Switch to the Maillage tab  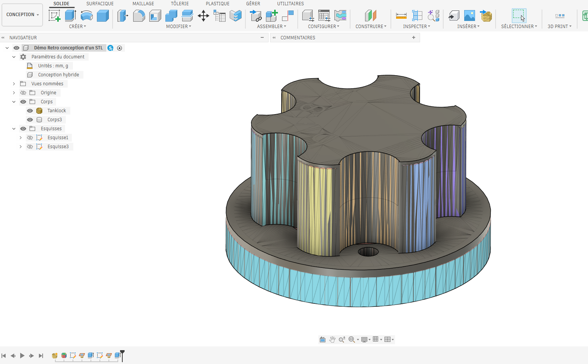point(143,4)
